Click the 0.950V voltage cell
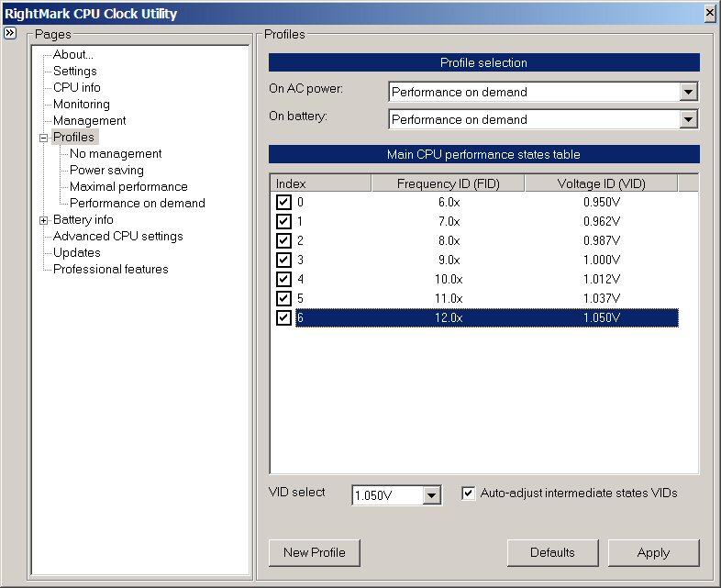 pos(602,203)
